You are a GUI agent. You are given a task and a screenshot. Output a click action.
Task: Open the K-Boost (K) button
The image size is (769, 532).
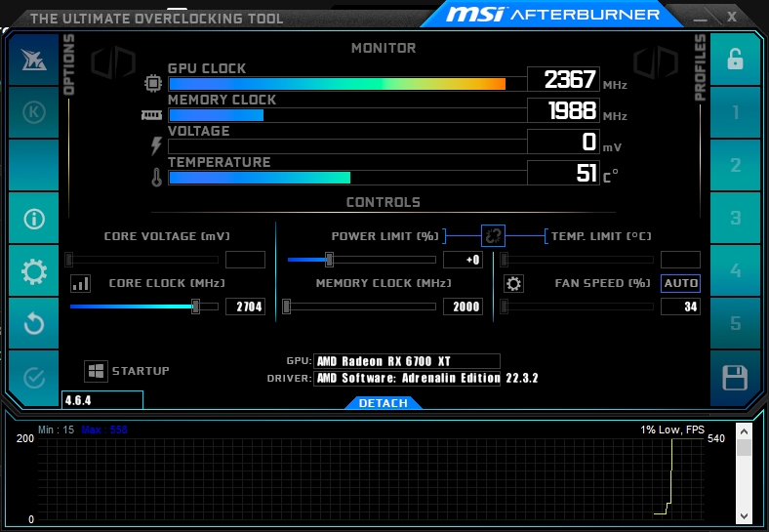[33, 112]
